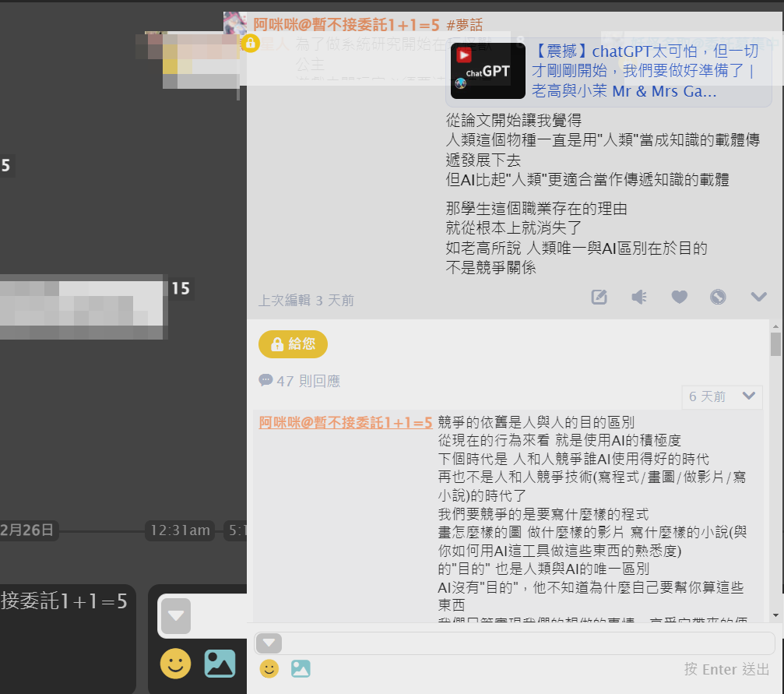The image size is (784, 694).
Task: Expand the plurk options chevron beside replurk
Action: click(758, 298)
